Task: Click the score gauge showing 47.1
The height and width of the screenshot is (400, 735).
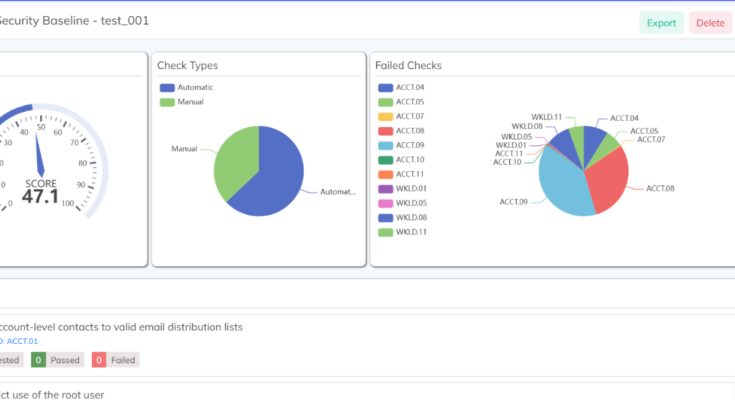Action: pyautogui.click(x=42, y=160)
